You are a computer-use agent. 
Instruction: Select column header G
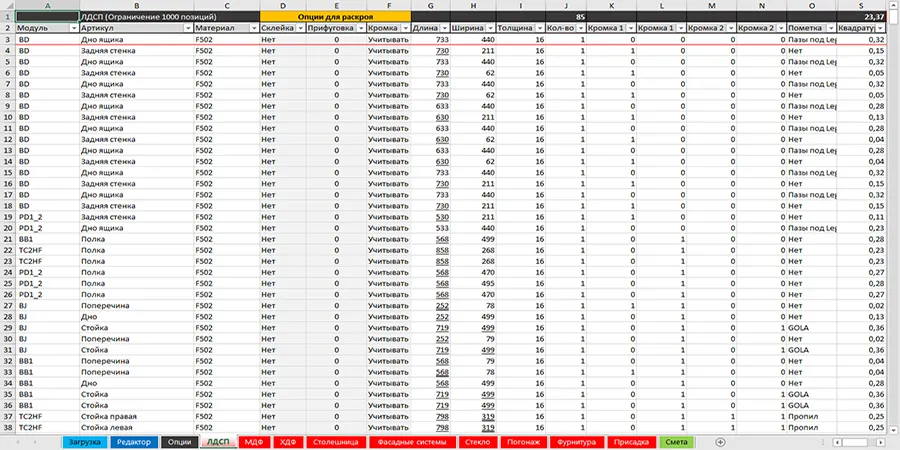pyautogui.click(x=429, y=5)
